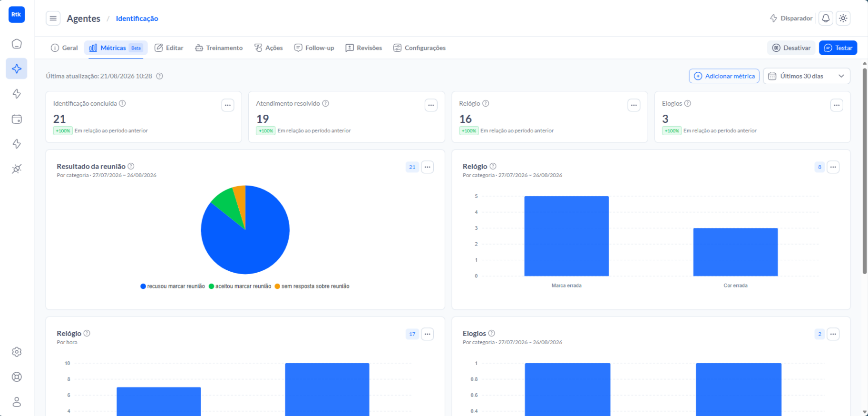Image resolution: width=868 pixels, height=416 pixels.
Task: Open options menu on Relógio 16 card
Action: 634,105
